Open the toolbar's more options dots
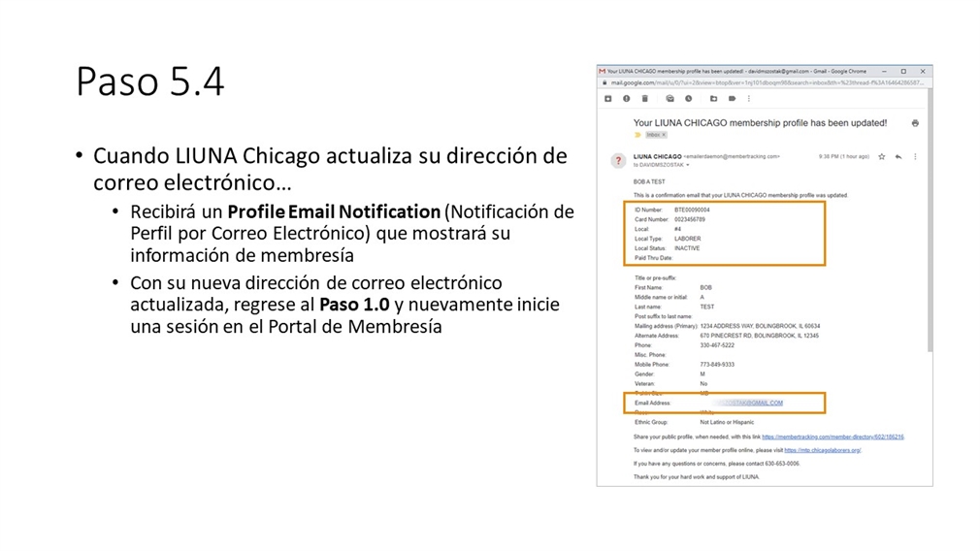This screenshot has height=551, width=980. click(x=749, y=99)
